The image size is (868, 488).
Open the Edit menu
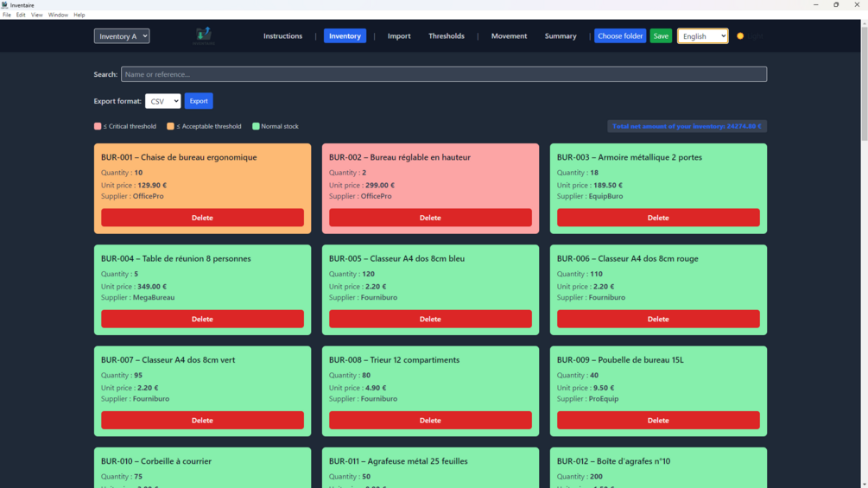pyautogui.click(x=21, y=15)
